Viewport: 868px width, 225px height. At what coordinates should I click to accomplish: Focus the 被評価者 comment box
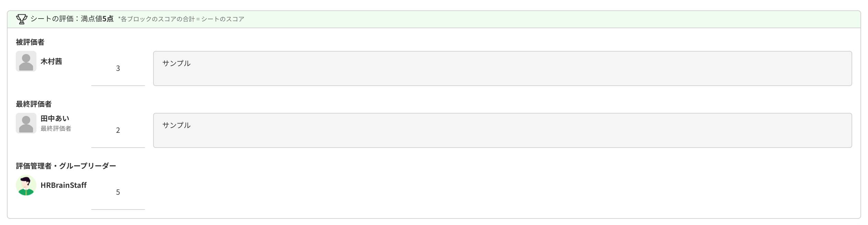pyautogui.click(x=502, y=68)
